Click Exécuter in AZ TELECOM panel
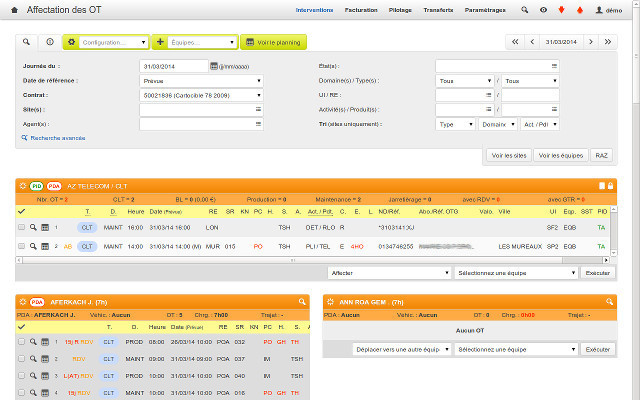This screenshot has height=400, width=640. pyautogui.click(x=598, y=273)
